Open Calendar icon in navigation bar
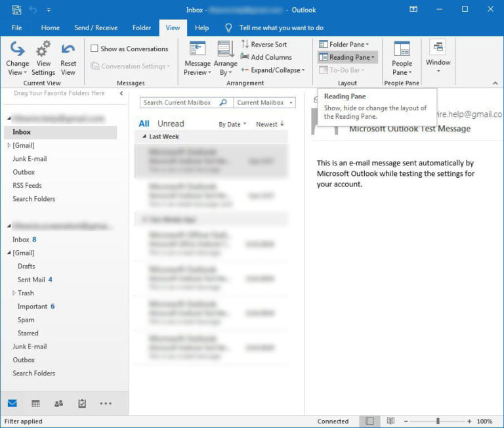504x428 pixels. (35, 404)
